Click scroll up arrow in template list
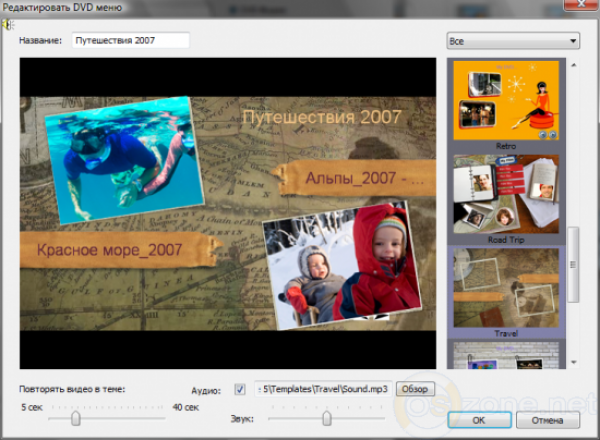Screen dimensions: 600x440 point(574,66)
